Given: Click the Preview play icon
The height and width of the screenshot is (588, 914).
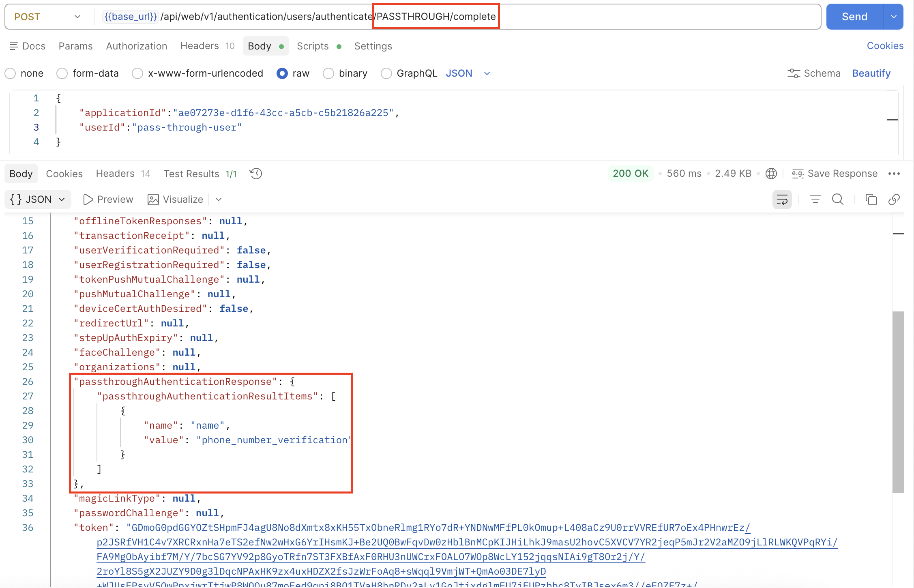Looking at the screenshot, I should (88, 200).
